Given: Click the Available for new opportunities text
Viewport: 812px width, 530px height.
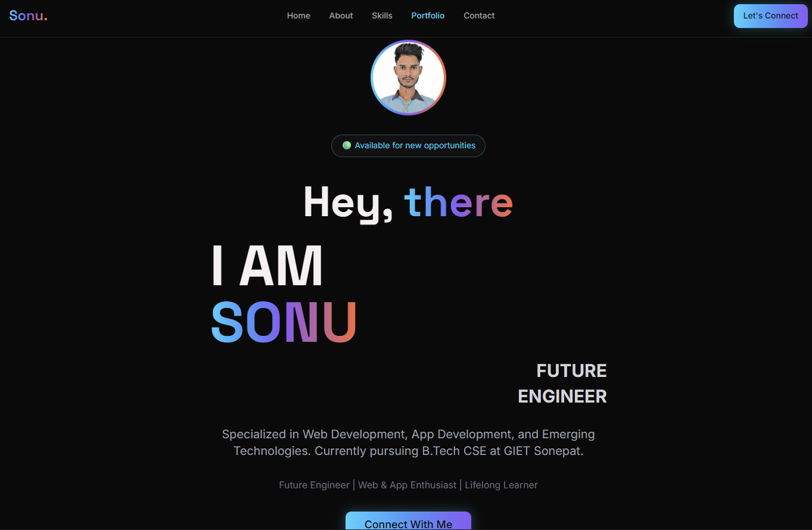Looking at the screenshot, I should [x=415, y=145].
